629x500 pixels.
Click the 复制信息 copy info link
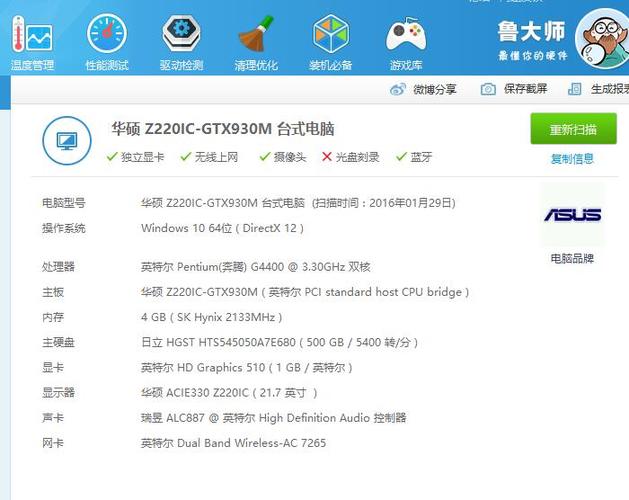(x=572, y=159)
